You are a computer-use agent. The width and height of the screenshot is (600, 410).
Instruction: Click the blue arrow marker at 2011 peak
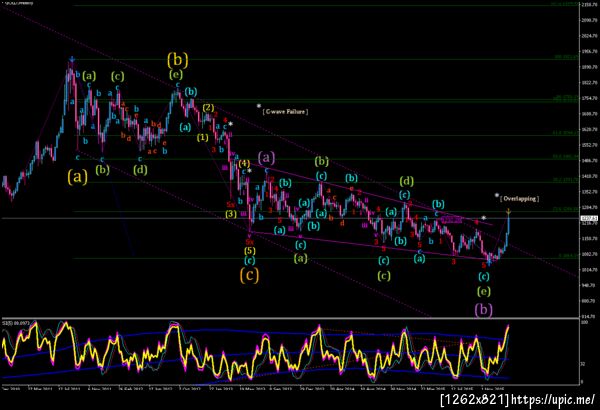click(x=72, y=59)
